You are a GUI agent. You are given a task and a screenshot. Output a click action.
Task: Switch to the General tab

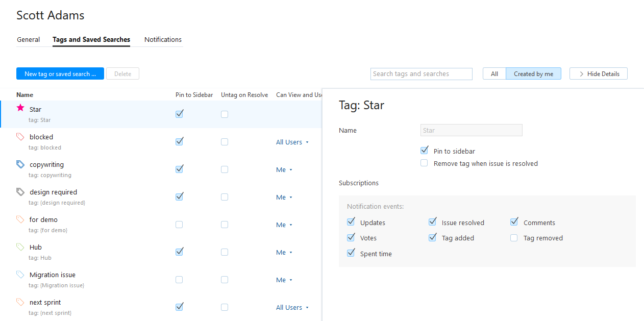pyautogui.click(x=29, y=39)
